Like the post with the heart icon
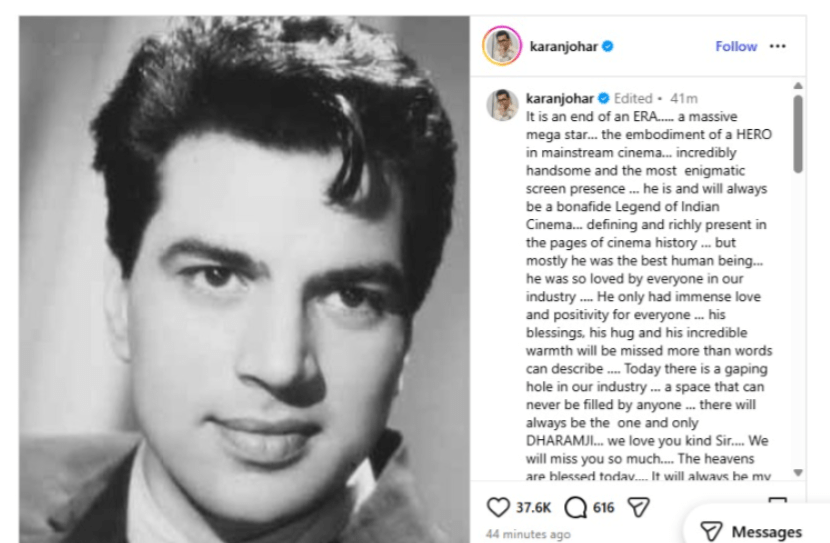The image size is (830, 543). pos(498,507)
